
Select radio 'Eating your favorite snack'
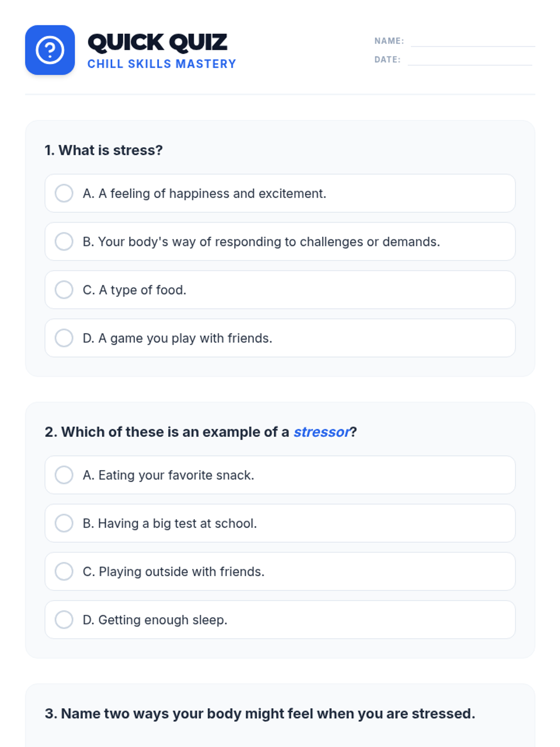tap(64, 475)
